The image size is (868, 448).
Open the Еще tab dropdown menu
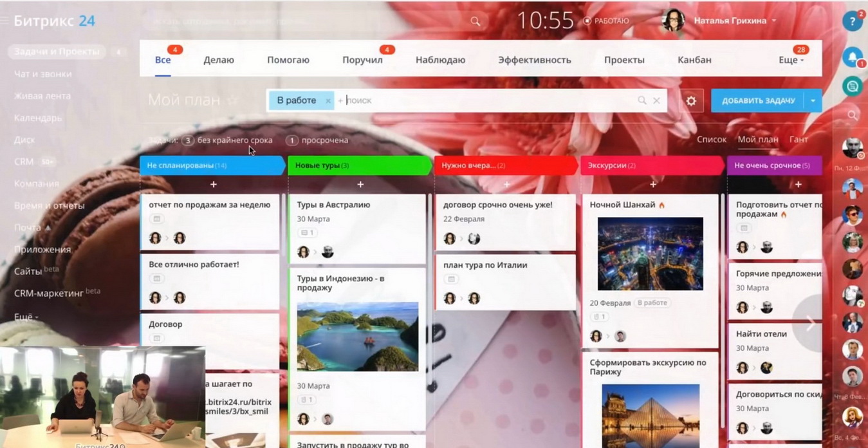tap(791, 60)
